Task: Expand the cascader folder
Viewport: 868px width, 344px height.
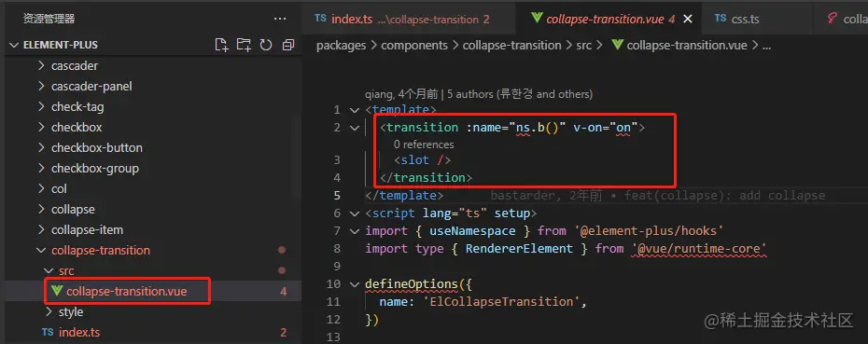Action: [x=75, y=66]
